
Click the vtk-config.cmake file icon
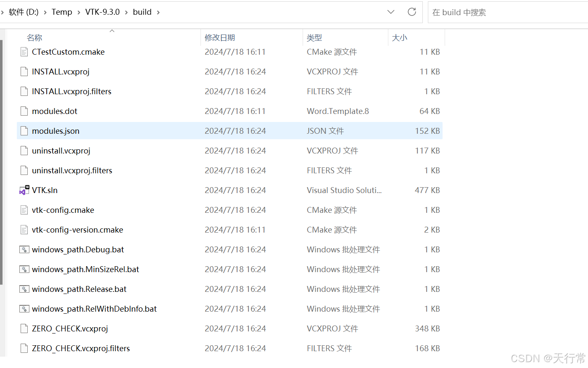click(x=24, y=210)
